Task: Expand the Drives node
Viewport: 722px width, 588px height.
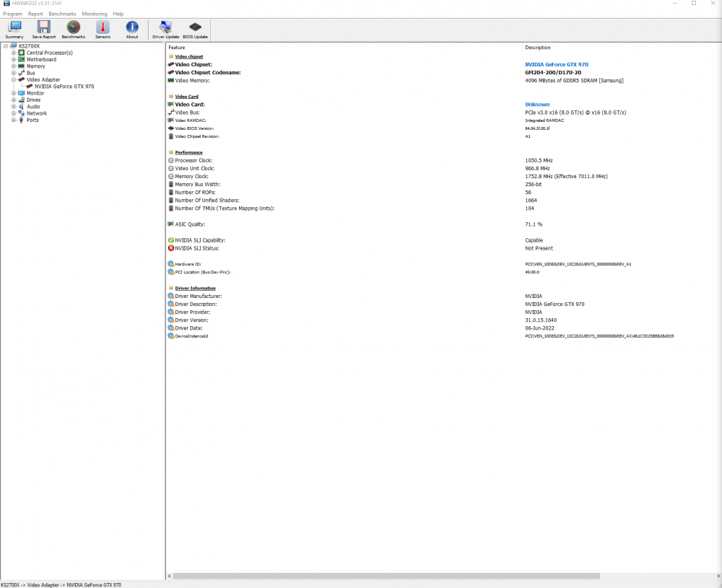Action: click(14, 100)
